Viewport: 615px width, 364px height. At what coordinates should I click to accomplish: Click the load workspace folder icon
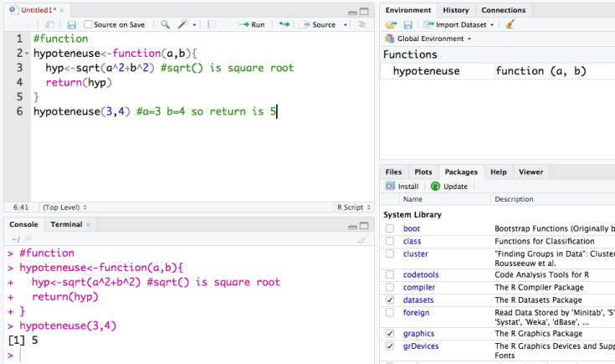pyautogui.click(x=391, y=25)
